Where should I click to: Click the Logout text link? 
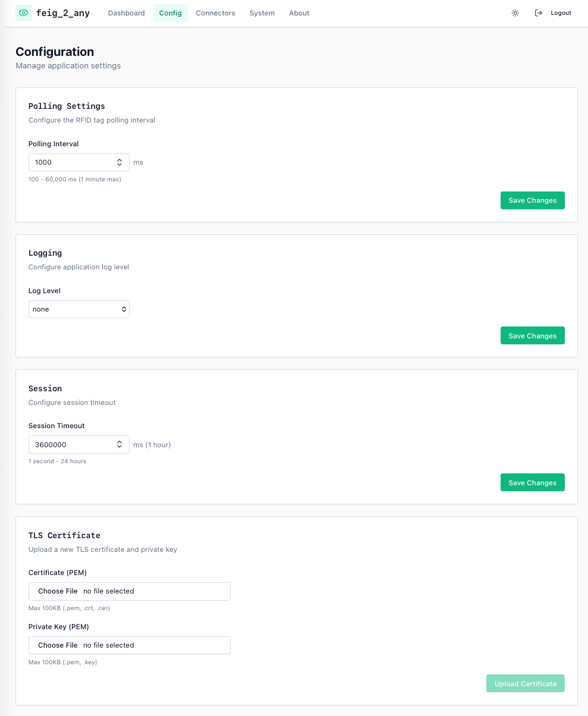(x=561, y=13)
